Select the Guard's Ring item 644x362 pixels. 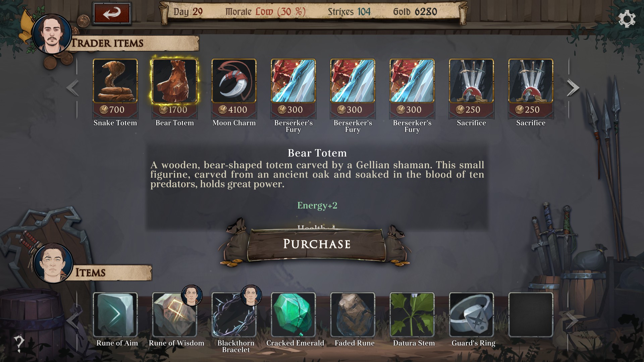[471, 315]
